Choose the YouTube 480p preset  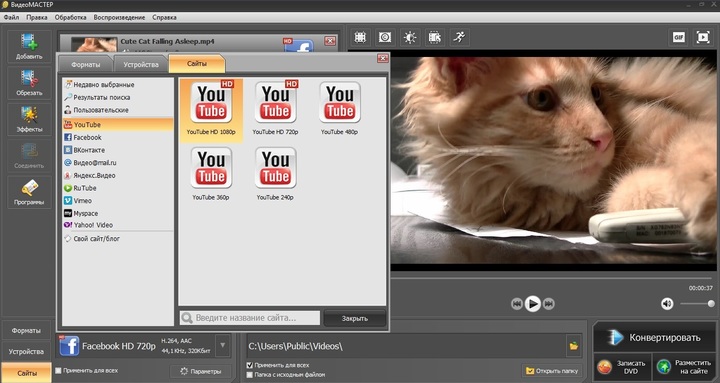point(340,108)
